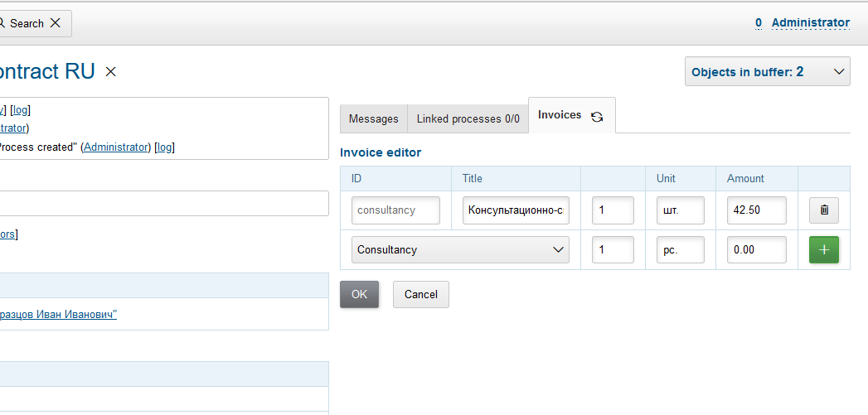The image size is (868, 415).
Task: Click the Unit field showing шт.
Action: coord(680,210)
